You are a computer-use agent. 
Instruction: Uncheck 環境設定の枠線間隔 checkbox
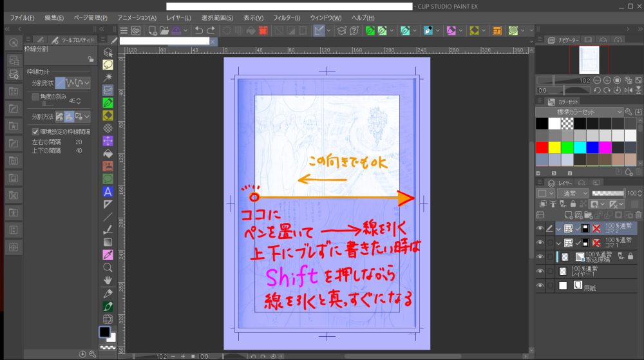click(x=35, y=132)
